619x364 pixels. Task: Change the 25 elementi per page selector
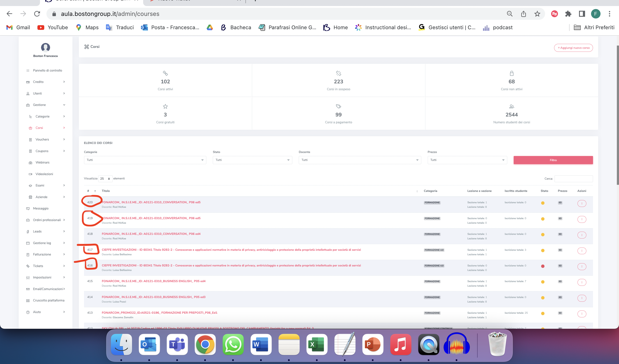pyautogui.click(x=105, y=179)
